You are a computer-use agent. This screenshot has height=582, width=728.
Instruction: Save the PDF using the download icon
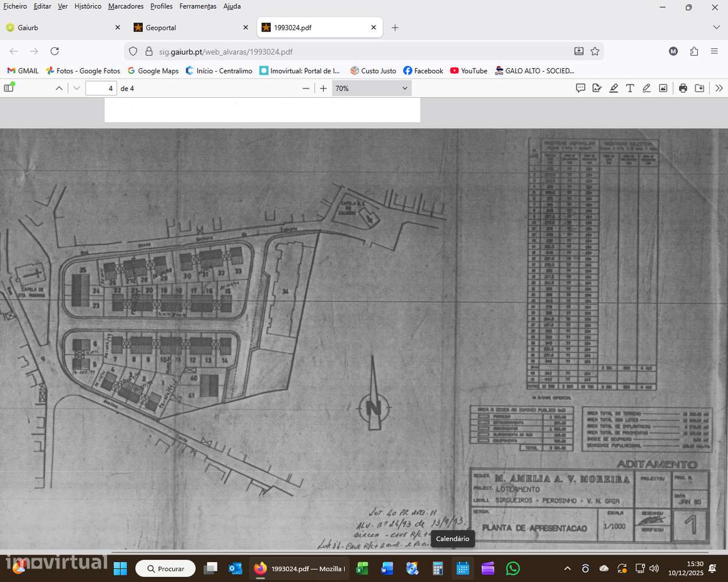pos(699,88)
